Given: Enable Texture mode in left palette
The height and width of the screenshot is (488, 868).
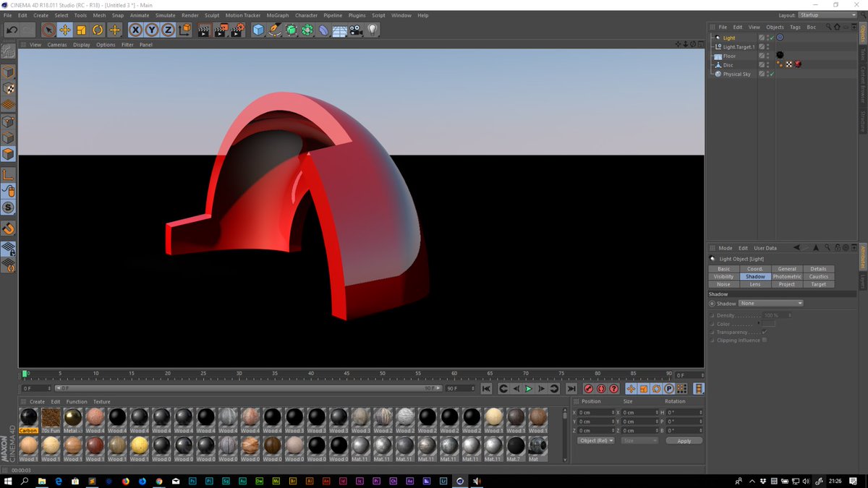Looking at the screenshot, I should click(x=8, y=88).
